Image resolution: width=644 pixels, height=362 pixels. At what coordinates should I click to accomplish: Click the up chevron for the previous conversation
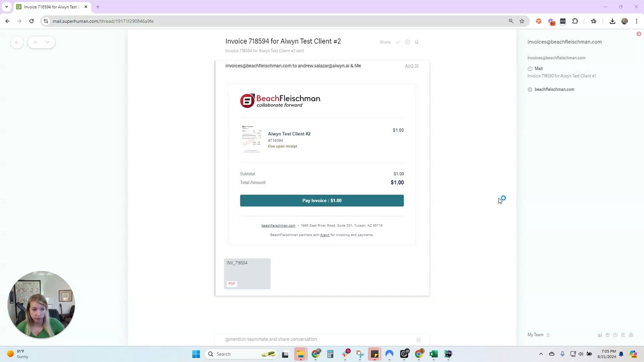[x=35, y=42]
